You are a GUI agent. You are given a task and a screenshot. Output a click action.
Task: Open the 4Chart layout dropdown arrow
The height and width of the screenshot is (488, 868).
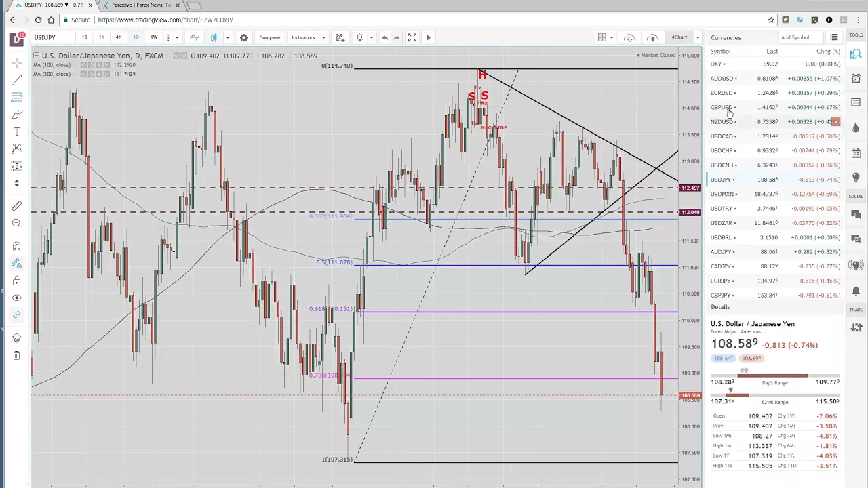[x=698, y=37]
